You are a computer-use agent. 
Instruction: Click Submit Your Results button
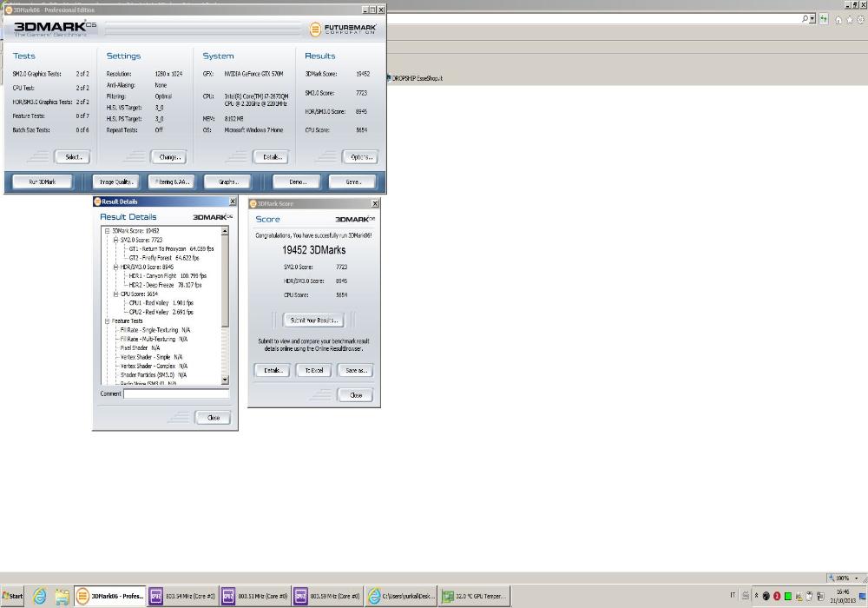pyautogui.click(x=314, y=320)
